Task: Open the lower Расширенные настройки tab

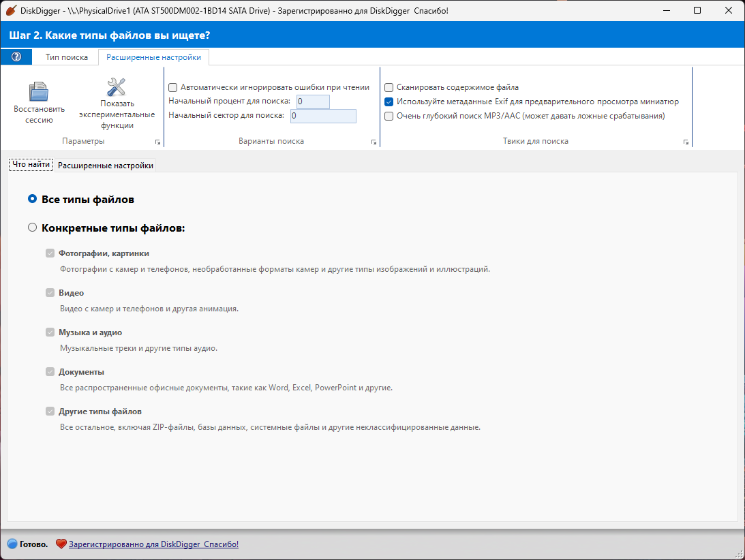Action: click(x=106, y=166)
